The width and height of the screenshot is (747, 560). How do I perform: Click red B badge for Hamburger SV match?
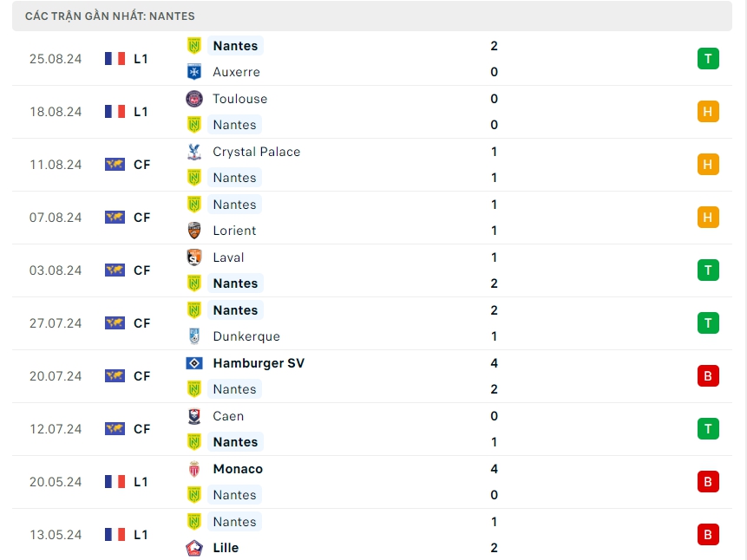708,376
